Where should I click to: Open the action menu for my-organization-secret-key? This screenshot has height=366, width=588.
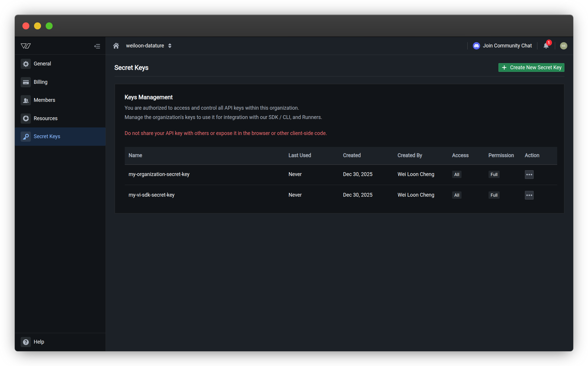[529, 174]
